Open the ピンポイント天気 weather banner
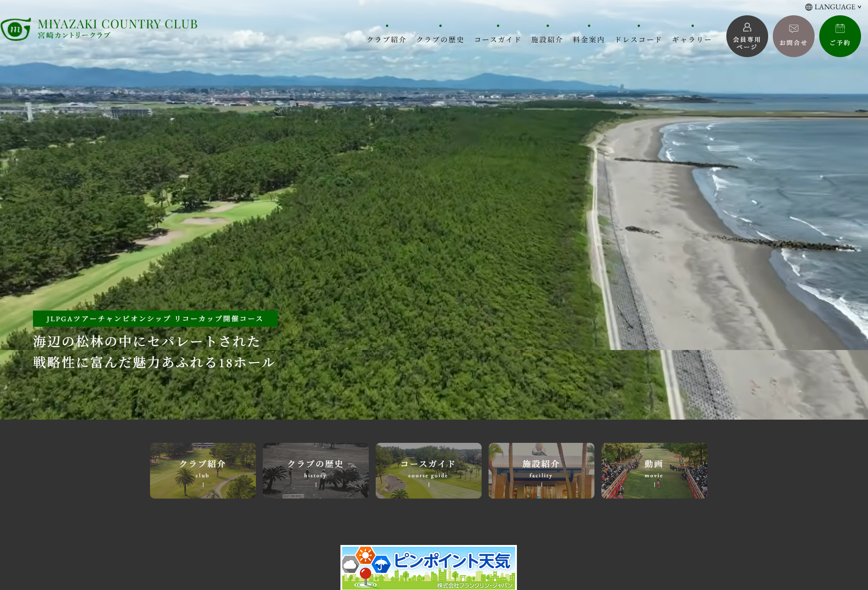The height and width of the screenshot is (590, 868). (428, 567)
